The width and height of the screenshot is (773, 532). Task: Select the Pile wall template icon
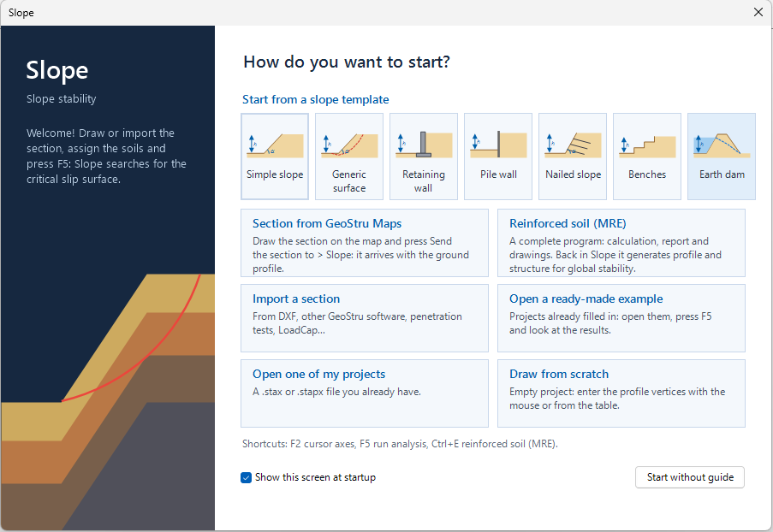pos(498,157)
